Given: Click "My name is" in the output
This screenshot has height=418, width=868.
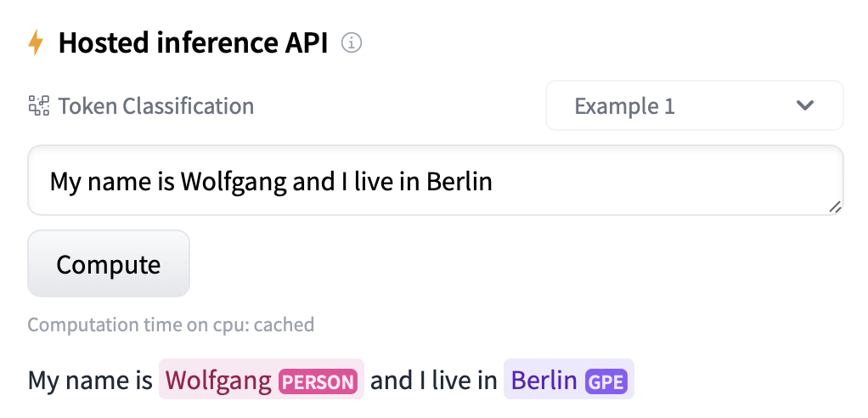Looking at the screenshot, I should [x=90, y=380].
